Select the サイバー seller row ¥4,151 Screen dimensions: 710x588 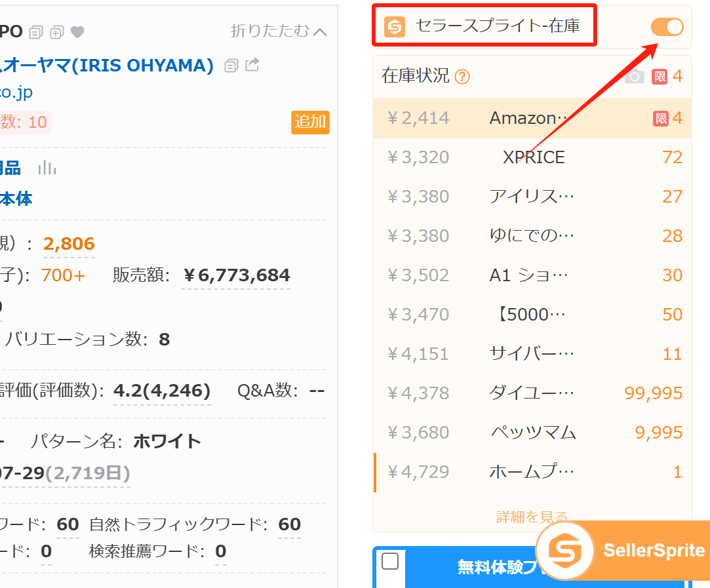532,354
